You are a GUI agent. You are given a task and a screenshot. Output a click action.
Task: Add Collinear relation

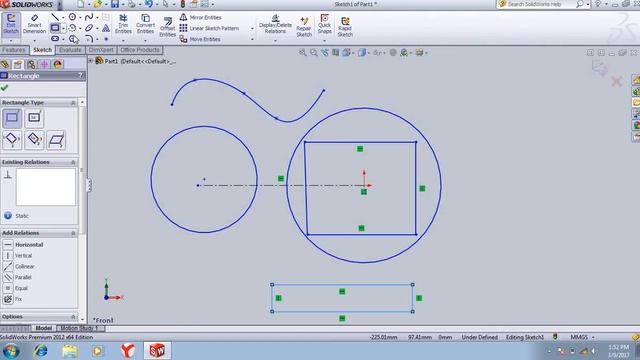pyautogui.click(x=19, y=266)
